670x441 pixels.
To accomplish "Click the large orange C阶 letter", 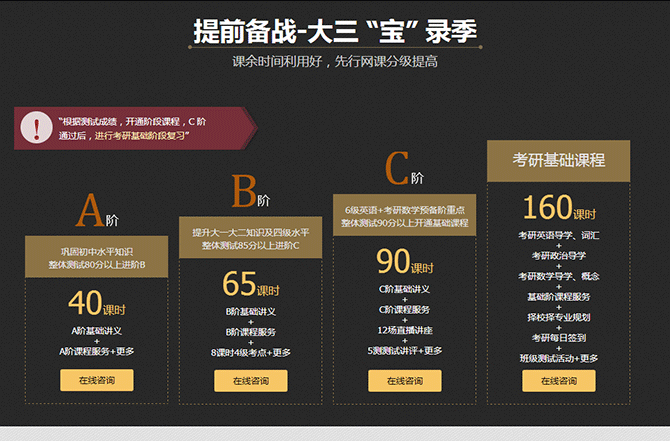I will pyautogui.click(x=400, y=168).
